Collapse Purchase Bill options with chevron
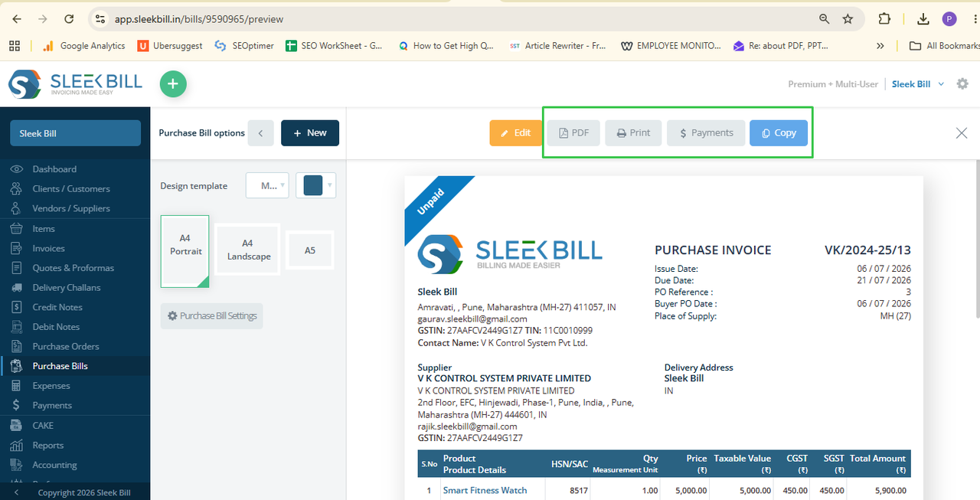The width and height of the screenshot is (980, 500). (x=261, y=133)
